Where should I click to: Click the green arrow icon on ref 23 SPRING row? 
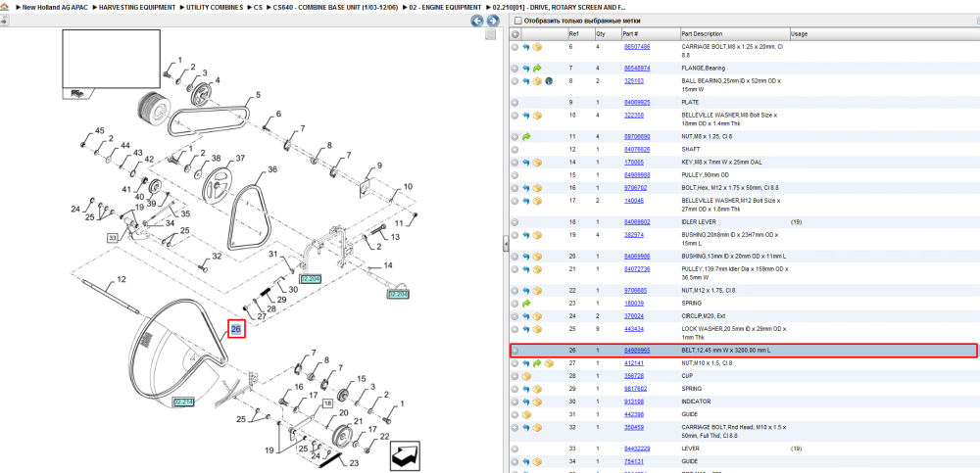point(526,303)
